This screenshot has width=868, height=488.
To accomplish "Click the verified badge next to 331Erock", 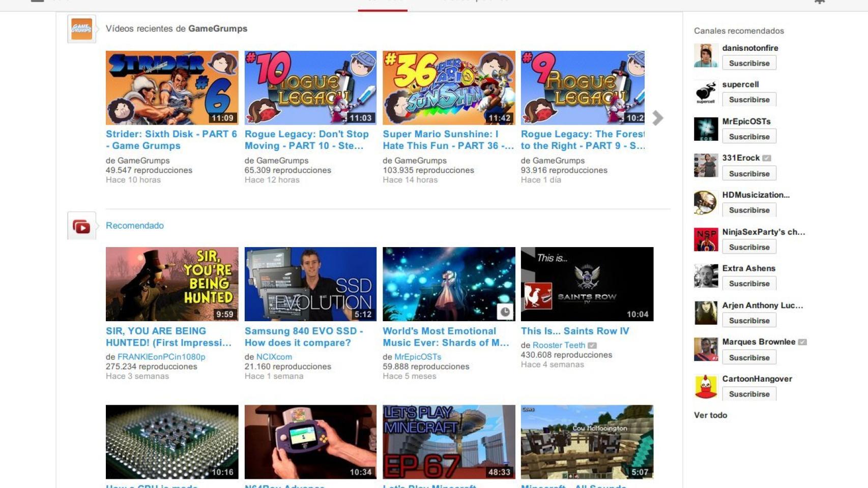I will click(767, 158).
